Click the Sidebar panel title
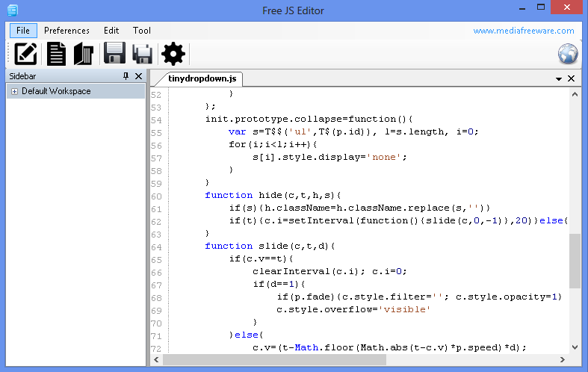The image size is (588, 372). pos(22,76)
